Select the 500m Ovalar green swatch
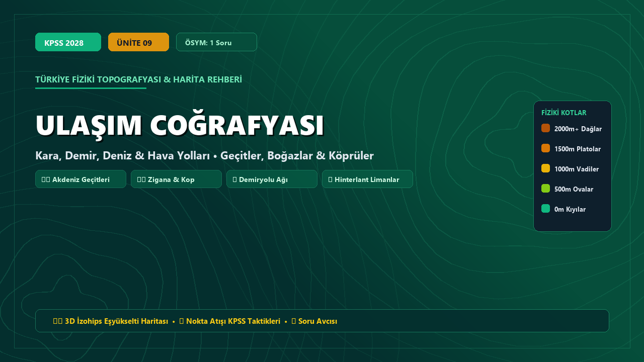This screenshot has height=362, width=644. pyautogui.click(x=545, y=189)
